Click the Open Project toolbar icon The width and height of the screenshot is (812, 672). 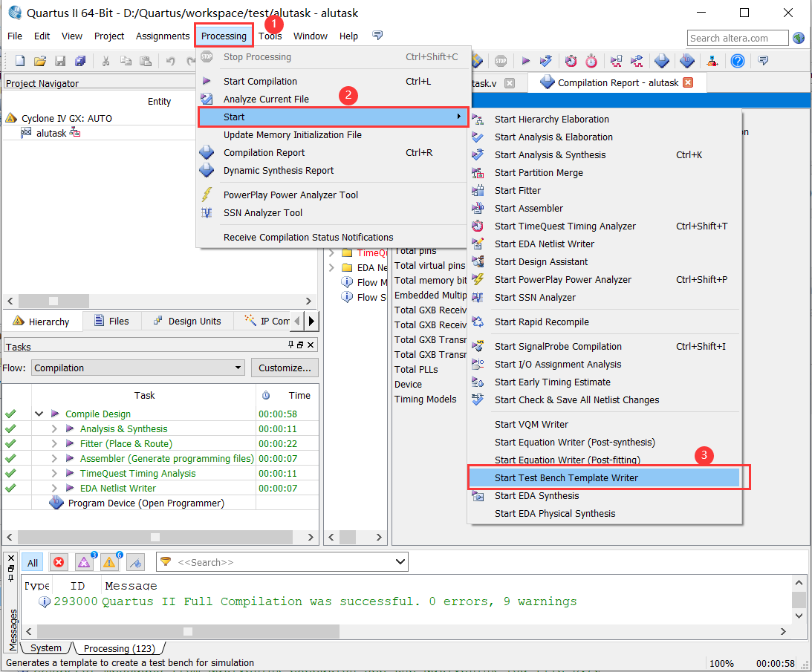click(x=39, y=61)
